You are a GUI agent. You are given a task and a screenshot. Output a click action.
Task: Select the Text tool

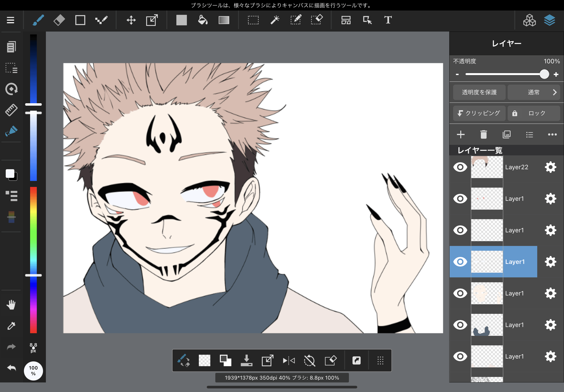[x=388, y=20]
